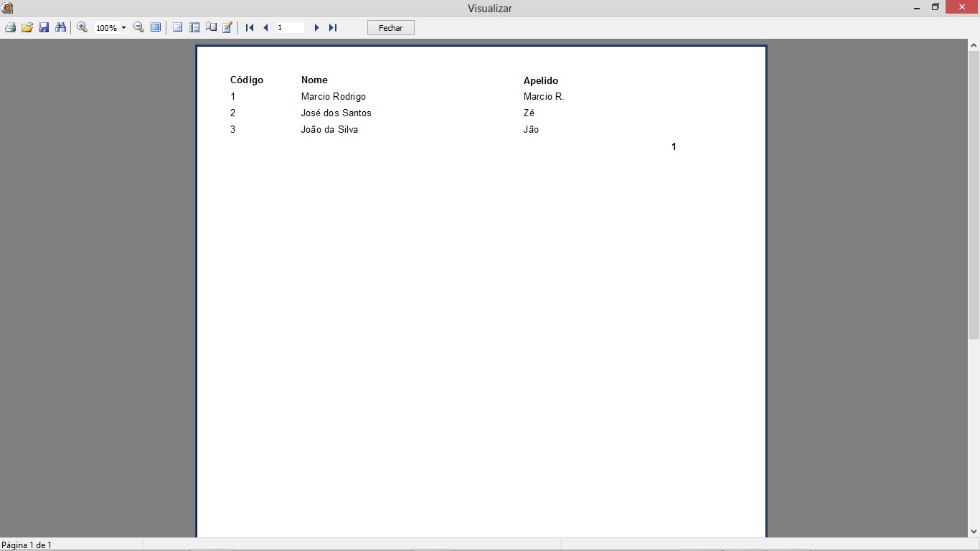Jump to the last page
980x551 pixels.
tap(332, 27)
